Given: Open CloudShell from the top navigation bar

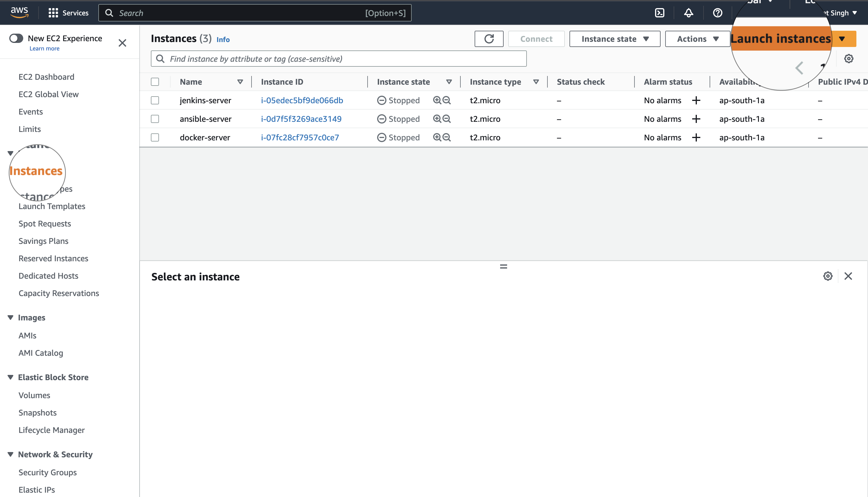Looking at the screenshot, I should (x=660, y=13).
